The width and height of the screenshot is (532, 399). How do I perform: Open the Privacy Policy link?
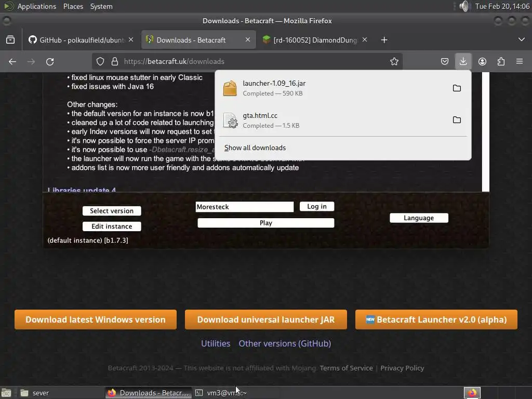point(402,368)
